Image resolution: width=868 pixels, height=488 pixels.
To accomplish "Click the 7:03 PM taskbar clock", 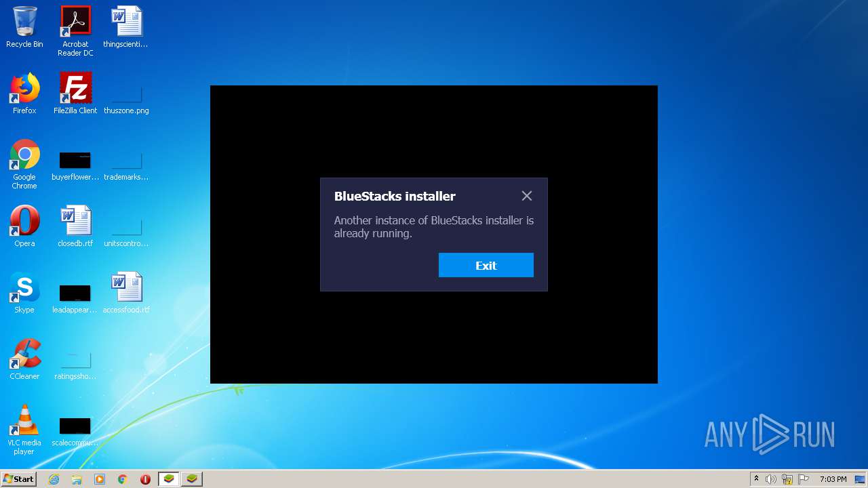I will (833, 479).
